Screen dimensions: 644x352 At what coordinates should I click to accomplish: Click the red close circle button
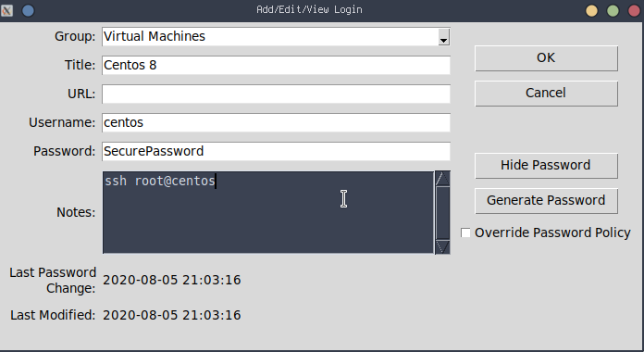pyautogui.click(x=635, y=10)
